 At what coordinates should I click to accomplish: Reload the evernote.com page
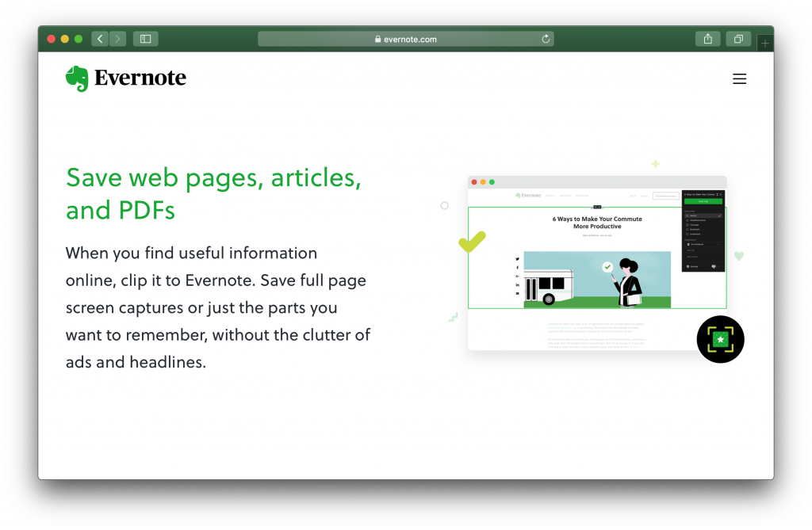point(546,39)
